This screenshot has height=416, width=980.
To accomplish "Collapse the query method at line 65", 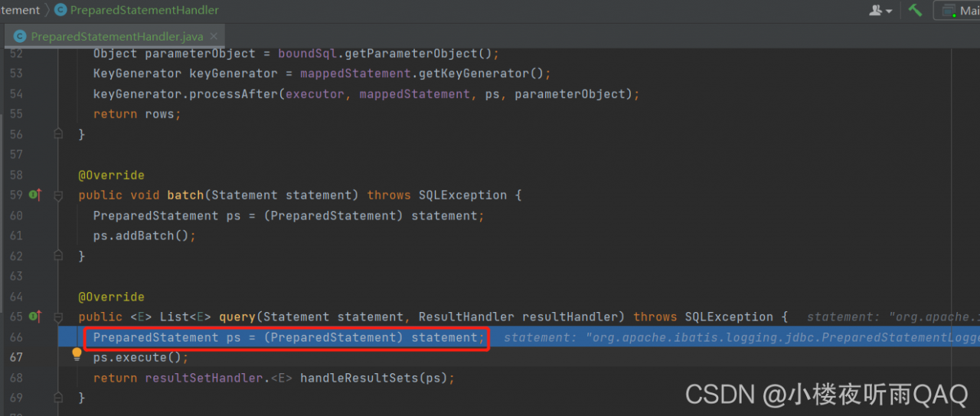I will point(58,317).
